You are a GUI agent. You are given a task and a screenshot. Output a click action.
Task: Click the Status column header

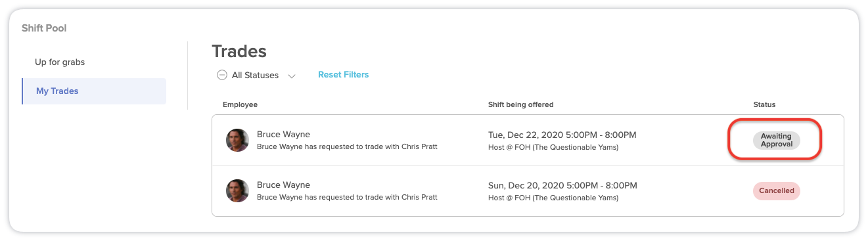pos(764,104)
